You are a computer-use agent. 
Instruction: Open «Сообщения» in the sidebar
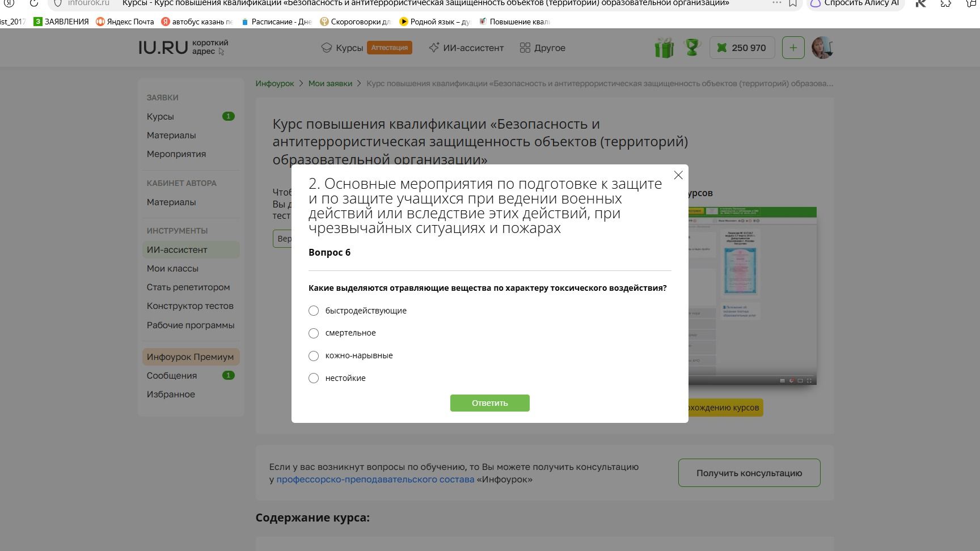pos(191,375)
